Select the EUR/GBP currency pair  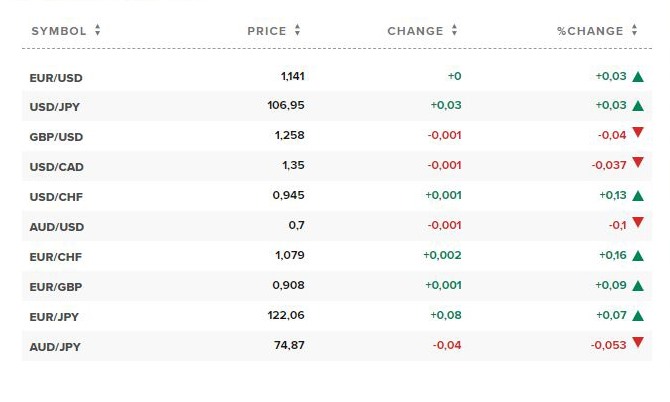pyautogui.click(x=56, y=287)
